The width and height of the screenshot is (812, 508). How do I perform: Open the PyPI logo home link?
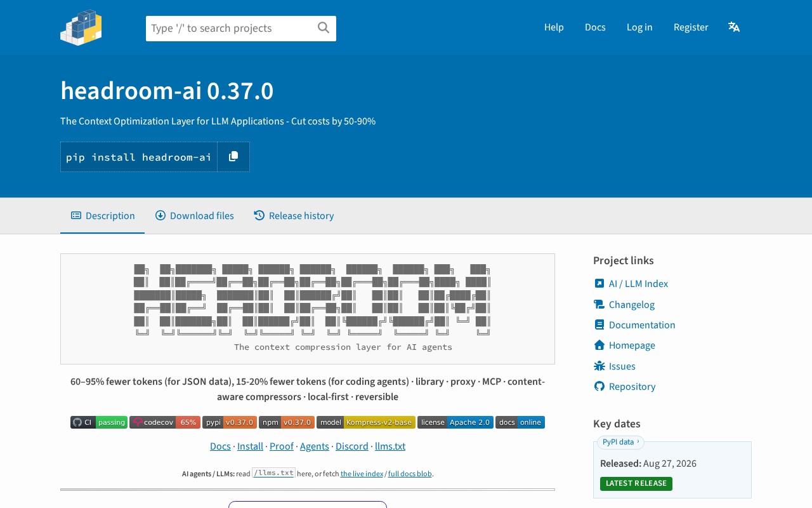pyautogui.click(x=81, y=27)
